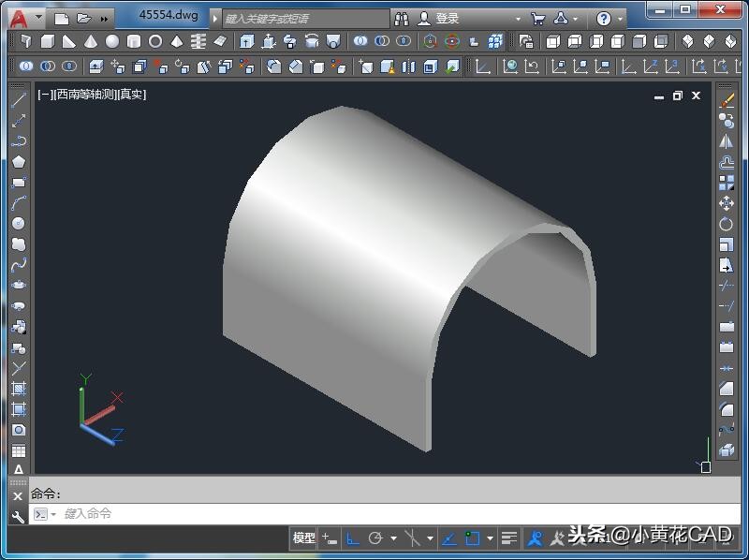The height and width of the screenshot is (560, 749).
Task: Select the Rotate tool in right toolbar
Action: pos(727,224)
